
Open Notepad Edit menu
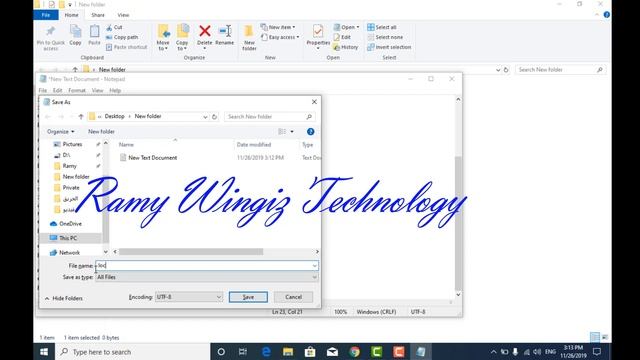[58, 90]
